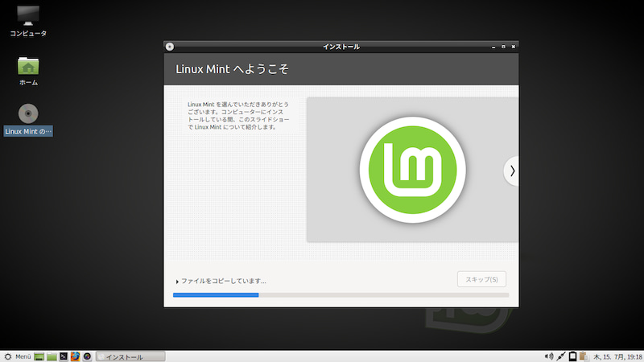Select the Linux Mint installer disc desktop icon
This screenshot has width=644, height=362.
[x=28, y=119]
